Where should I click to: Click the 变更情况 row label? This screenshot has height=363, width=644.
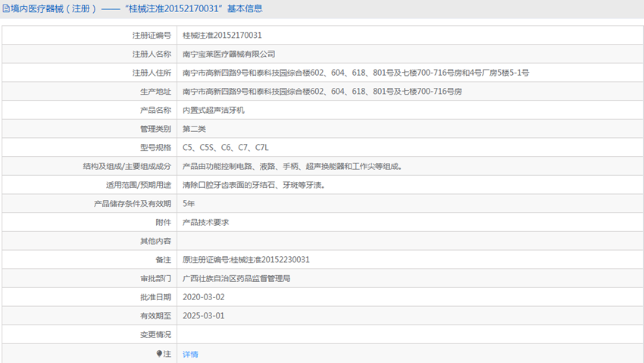(155, 335)
